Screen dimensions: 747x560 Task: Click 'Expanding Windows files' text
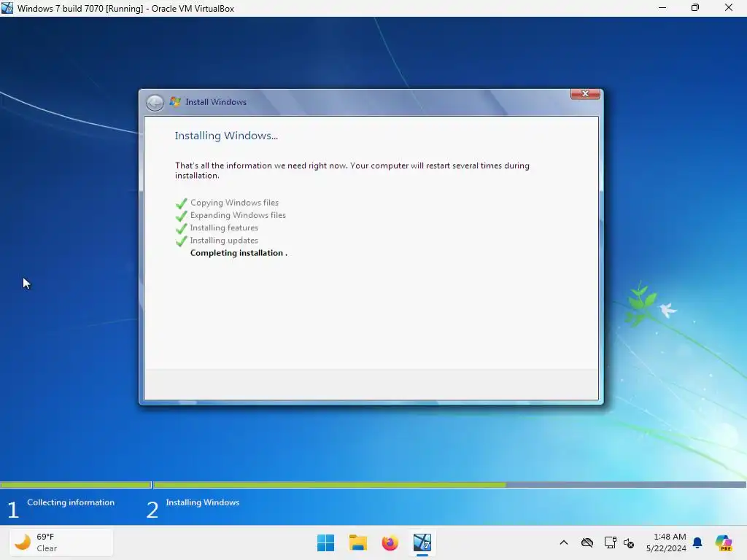pos(238,215)
